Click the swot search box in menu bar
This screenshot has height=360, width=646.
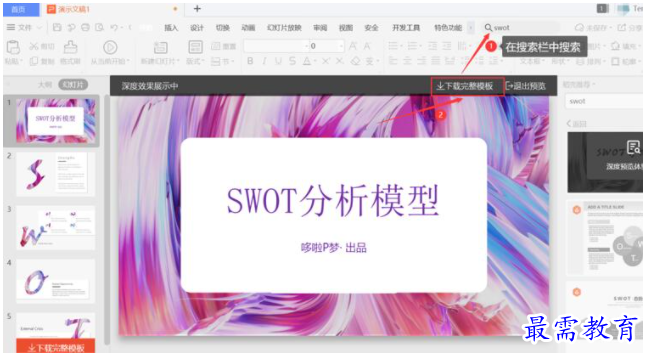(521, 28)
